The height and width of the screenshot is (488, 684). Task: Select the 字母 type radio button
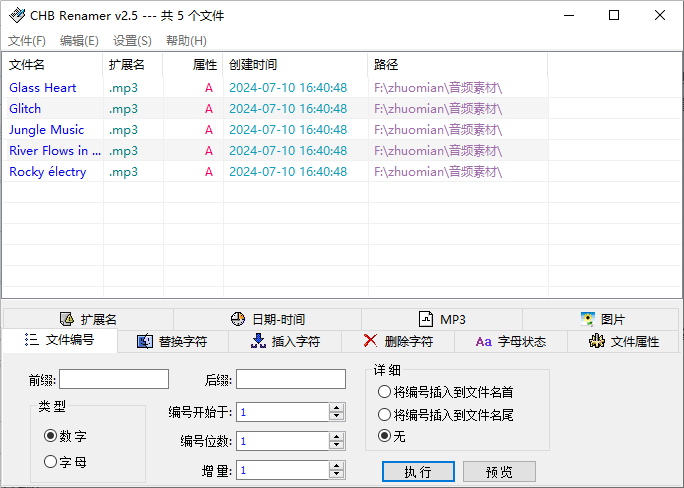51,462
